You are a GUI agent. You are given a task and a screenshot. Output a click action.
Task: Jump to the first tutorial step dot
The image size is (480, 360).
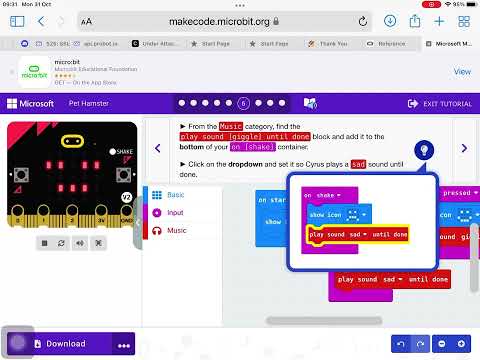click(x=182, y=103)
